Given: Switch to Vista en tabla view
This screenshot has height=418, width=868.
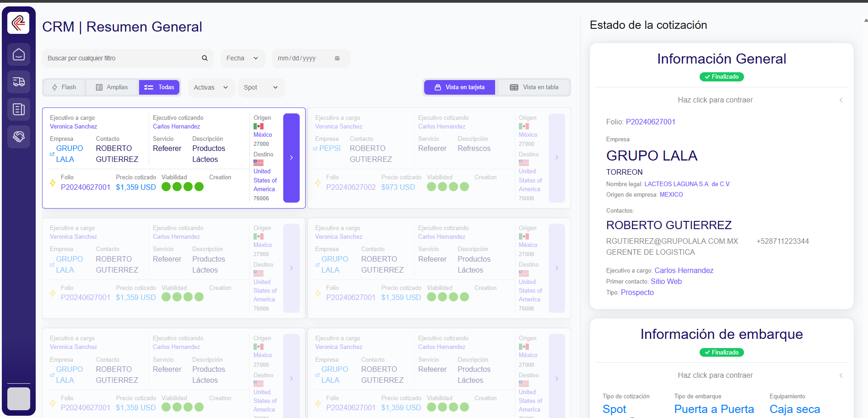Looking at the screenshot, I should pos(534,87).
